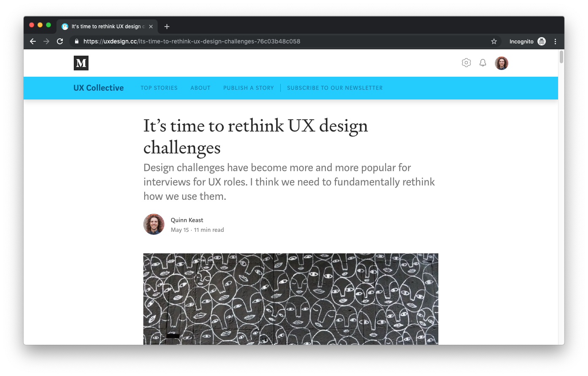Open the settings gear icon in header
This screenshot has height=376, width=588.
pos(466,63)
